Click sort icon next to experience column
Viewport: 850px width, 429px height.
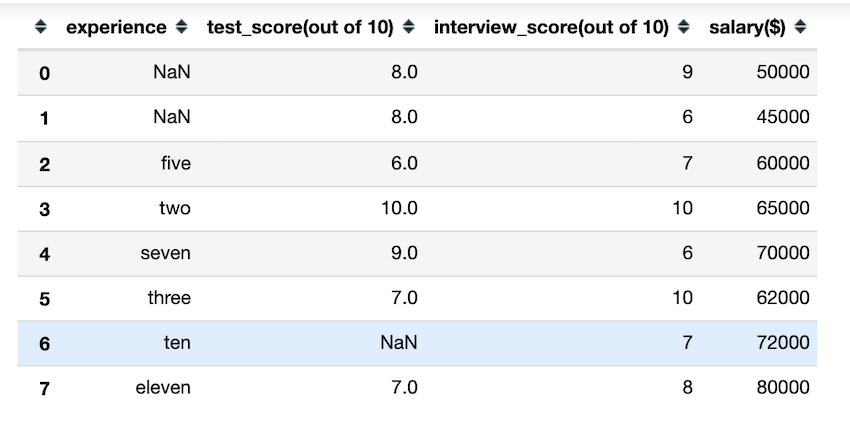(x=180, y=27)
